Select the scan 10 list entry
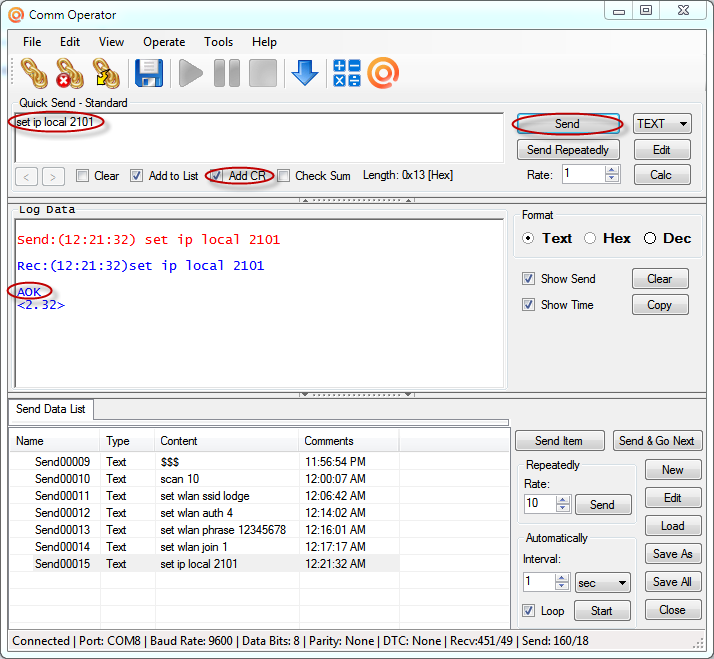 tap(204, 479)
